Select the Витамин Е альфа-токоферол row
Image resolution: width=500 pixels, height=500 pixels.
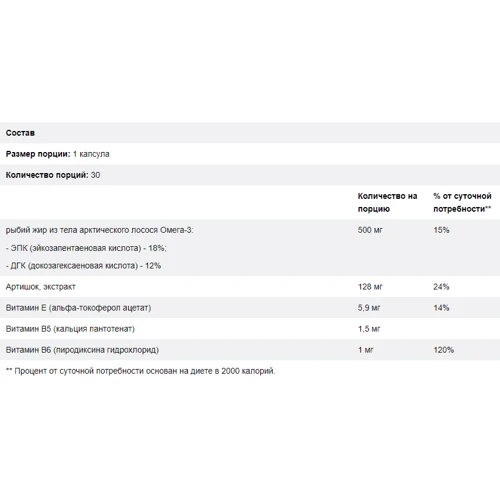pos(250,307)
